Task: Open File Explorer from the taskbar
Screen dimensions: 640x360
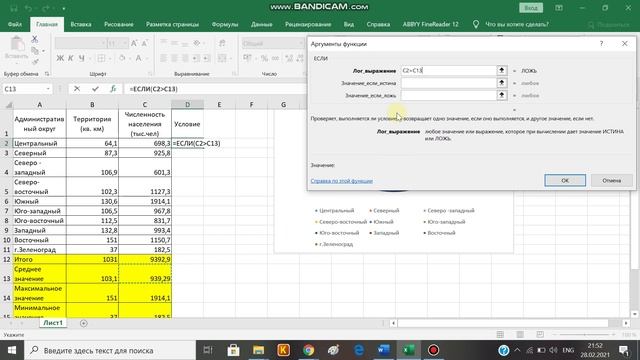Action: pyautogui.click(x=258, y=350)
